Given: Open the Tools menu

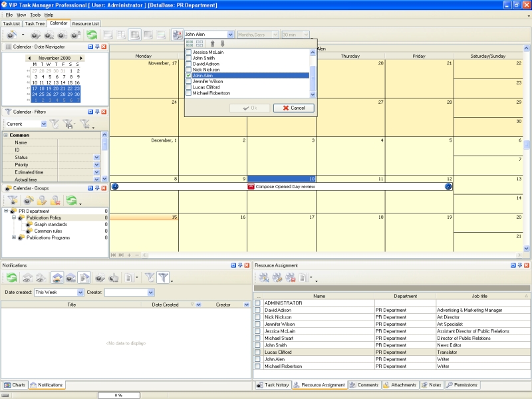Looking at the screenshot, I should click(35, 15).
